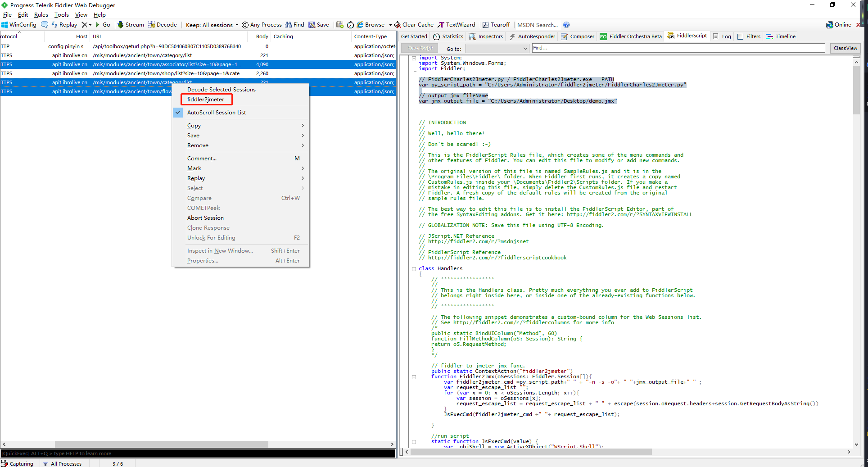Expand the Mark submenu
This screenshot has height=467, width=868.
[x=241, y=168]
